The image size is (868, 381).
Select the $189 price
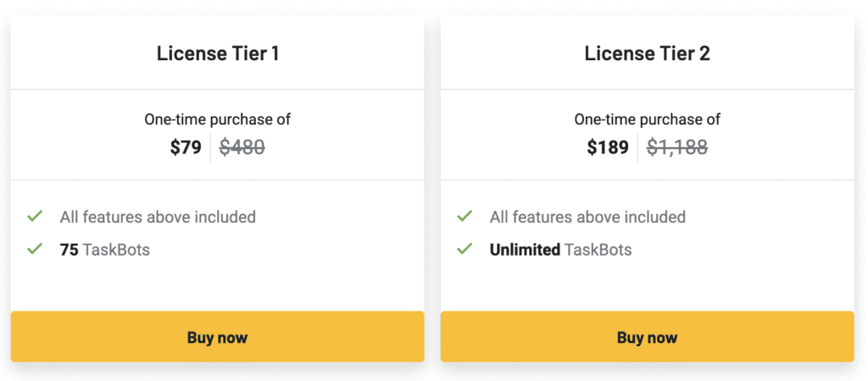click(608, 148)
